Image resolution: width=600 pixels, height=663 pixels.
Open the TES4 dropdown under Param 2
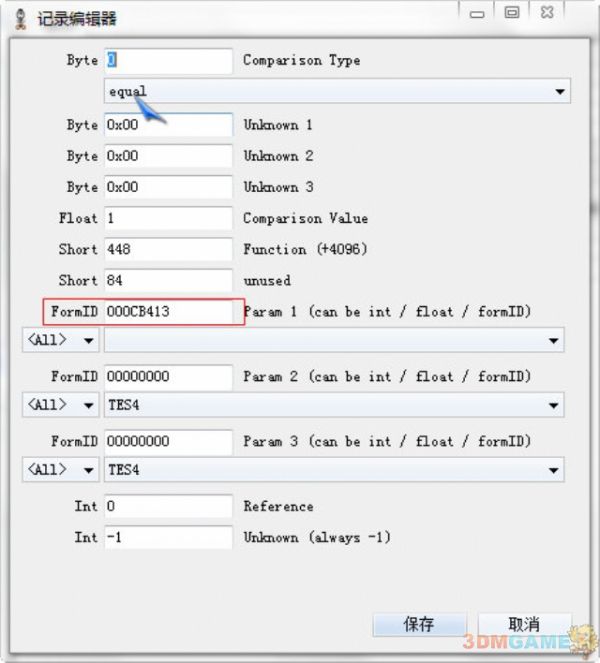333,405
